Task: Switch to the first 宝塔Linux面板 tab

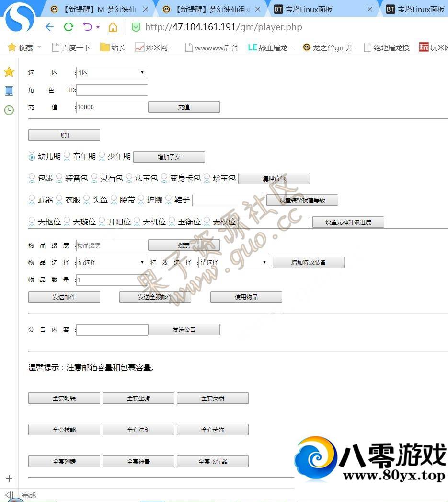Action: (x=323, y=10)
